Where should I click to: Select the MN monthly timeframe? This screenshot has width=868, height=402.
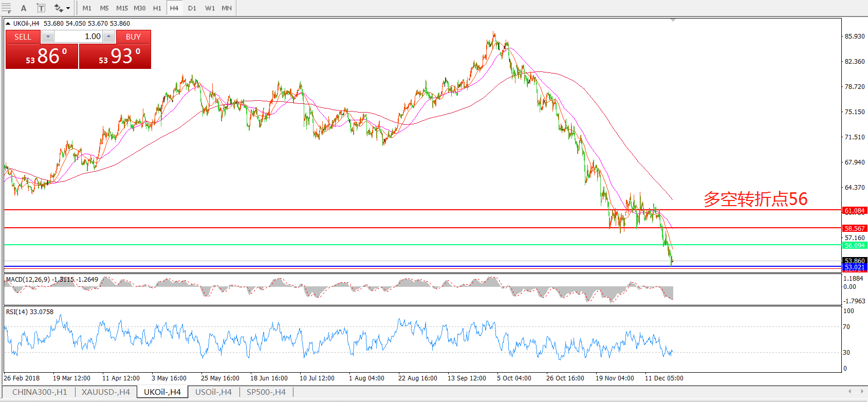pos(227,8)
